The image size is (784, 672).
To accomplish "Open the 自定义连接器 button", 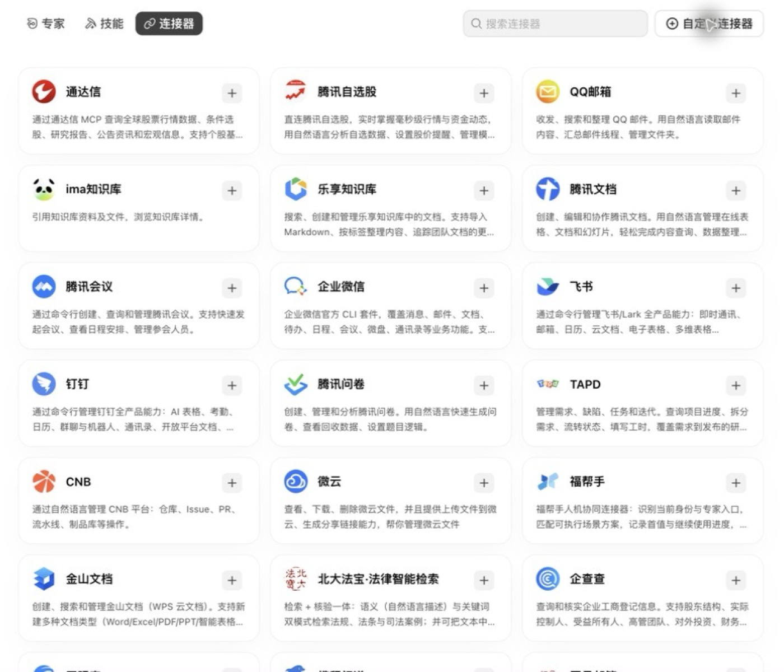I will pyautogui.click(x=709, y=24).
